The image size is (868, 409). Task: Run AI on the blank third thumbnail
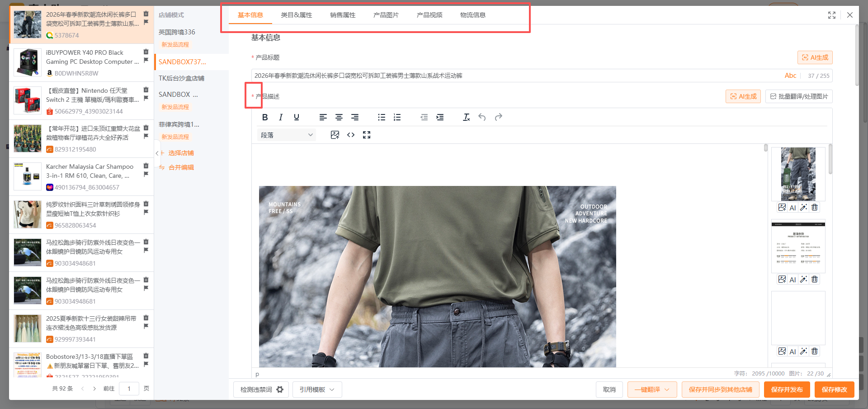click(x=793, y=352)
